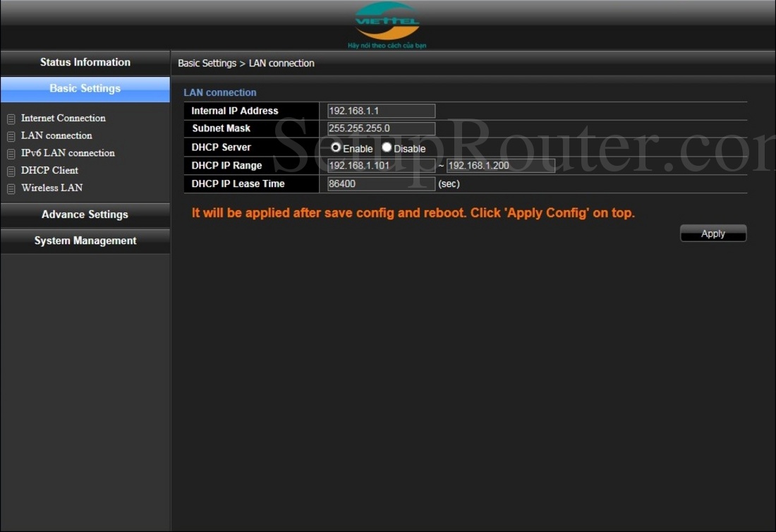Expand the System Management section

(x=85, y=241)
